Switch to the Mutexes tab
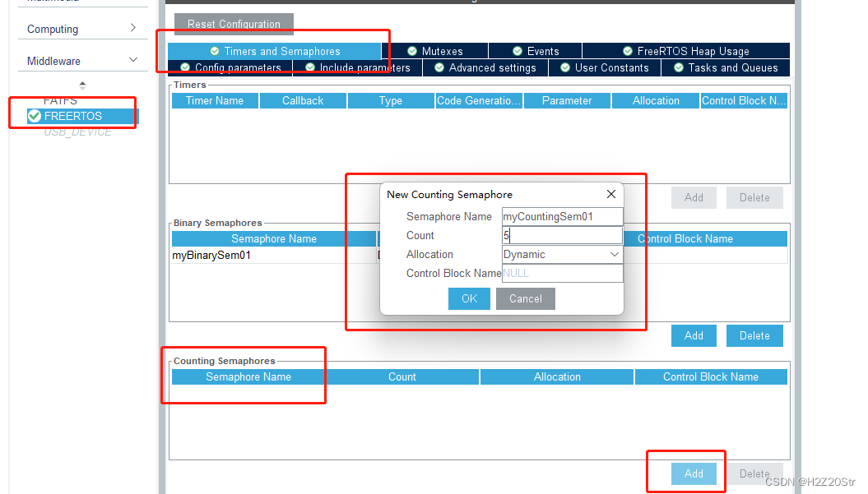The width and height of the screenshot is (868, 494). coord(435,51)
